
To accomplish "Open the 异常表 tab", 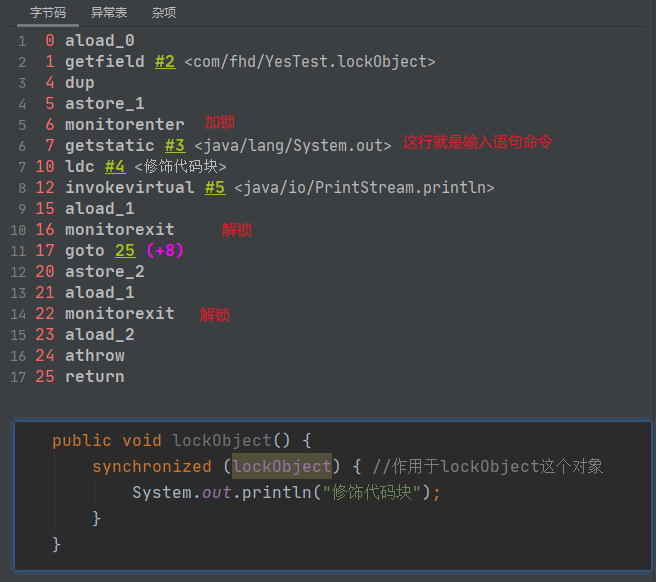I will [109, 13].
